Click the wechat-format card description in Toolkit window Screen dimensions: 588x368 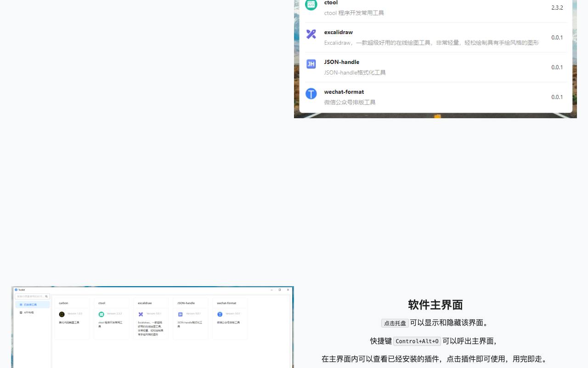[x=228, y=322]
